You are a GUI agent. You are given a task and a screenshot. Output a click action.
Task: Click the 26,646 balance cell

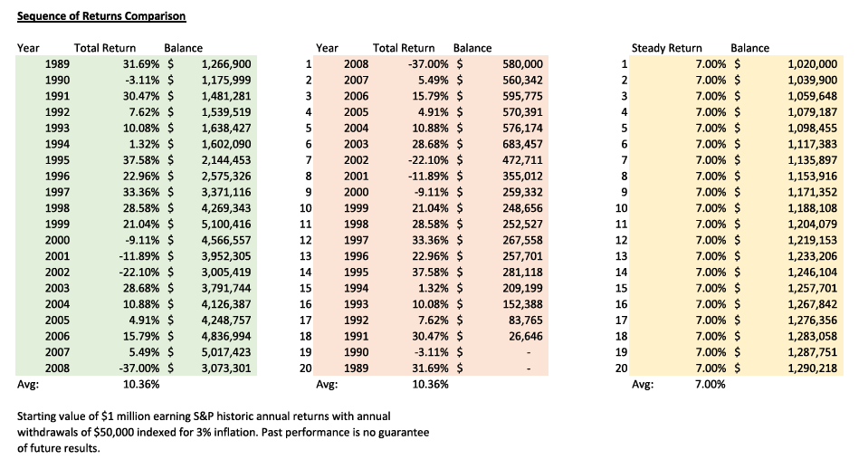point(526,334)
